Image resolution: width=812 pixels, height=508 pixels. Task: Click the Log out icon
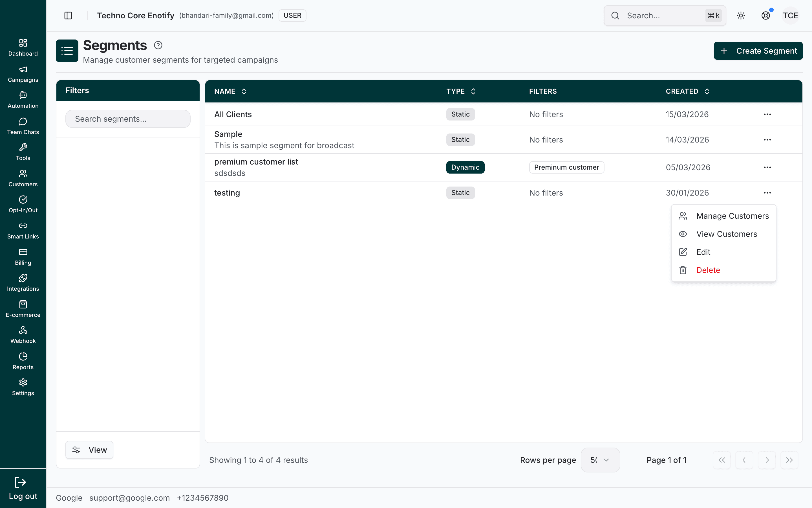point(20,483)
